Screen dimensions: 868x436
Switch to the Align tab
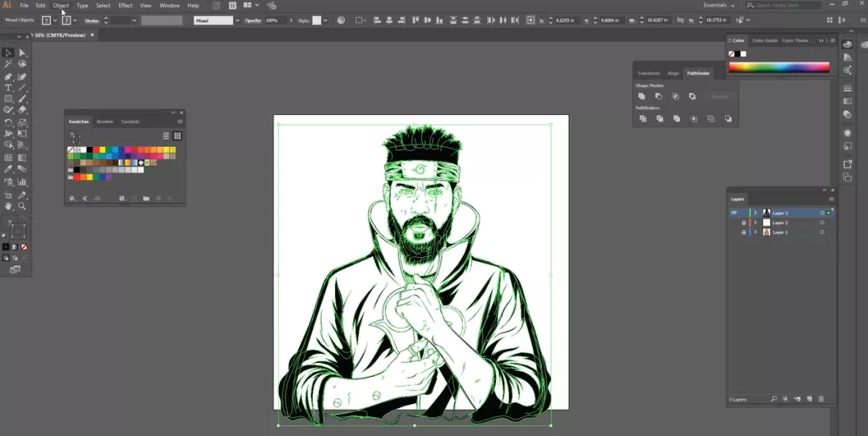674,73
